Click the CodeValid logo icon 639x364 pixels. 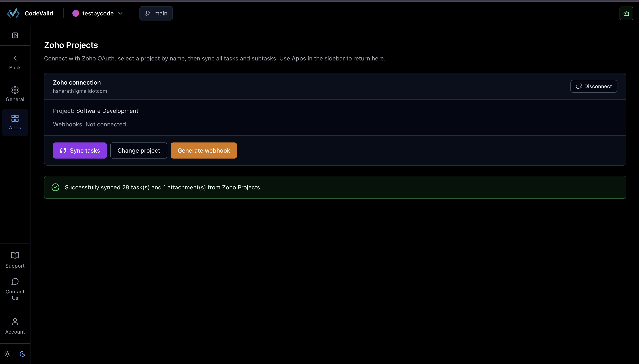[13, 13]
